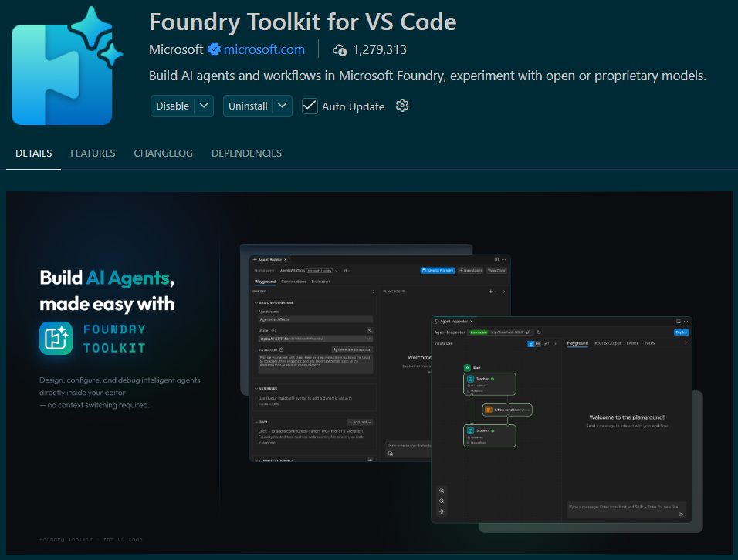The width and height of the screenshot is (738, 560).
Task: Switch to the FEATURES tab
Action: coord(93,153)
